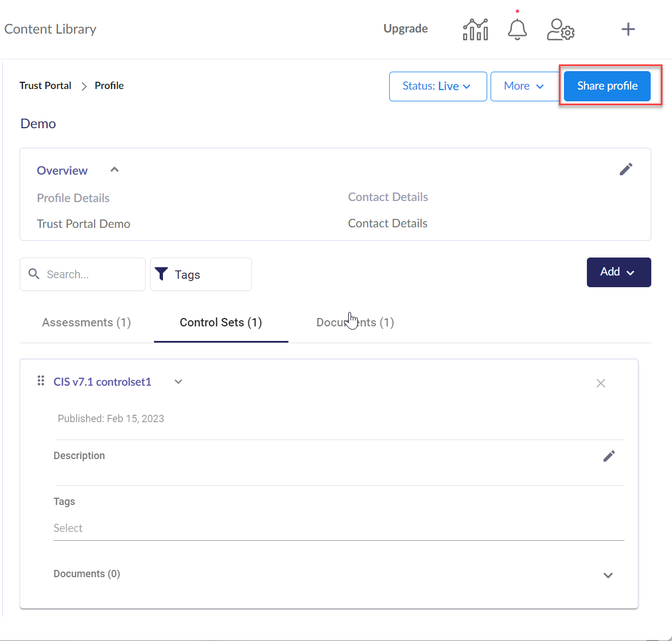This screenshot has width=672, height=641.
Task: Click the Share profile button
Action: click(607, 86)
